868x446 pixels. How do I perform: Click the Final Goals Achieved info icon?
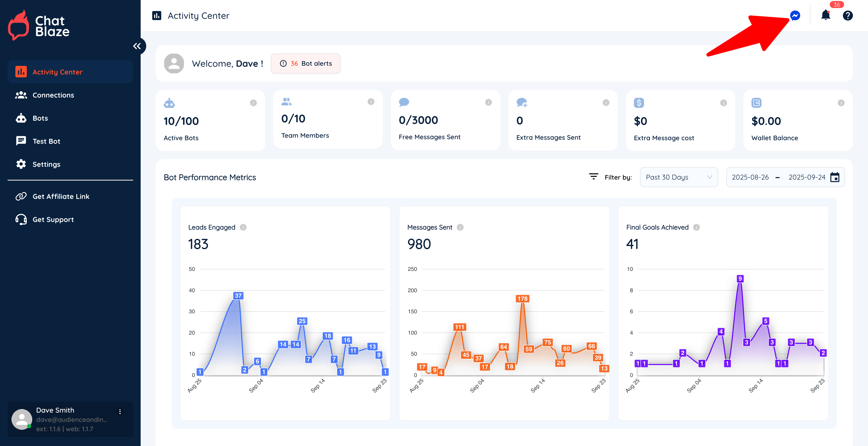(x=696, y=228)
